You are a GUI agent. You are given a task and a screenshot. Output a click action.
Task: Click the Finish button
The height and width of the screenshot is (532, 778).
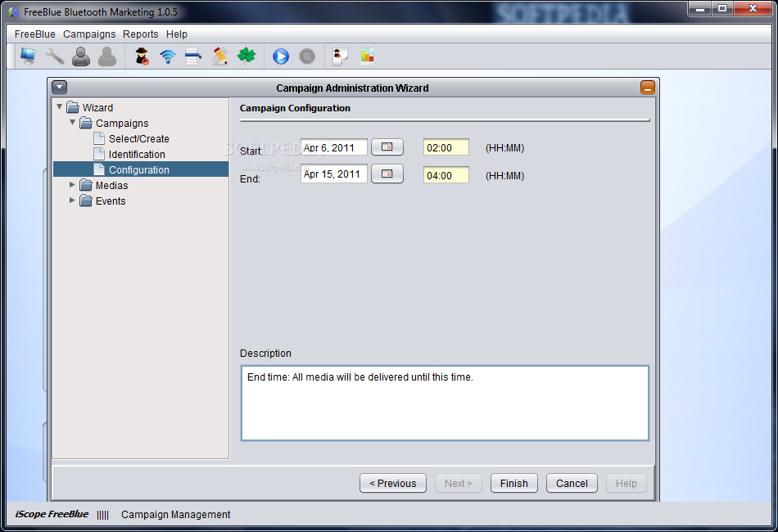[x=514, y=483]
